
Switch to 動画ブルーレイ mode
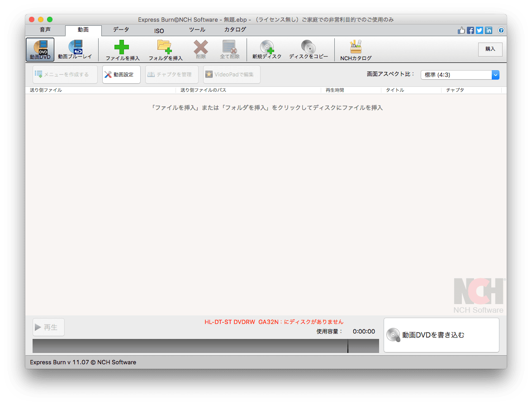75,50
